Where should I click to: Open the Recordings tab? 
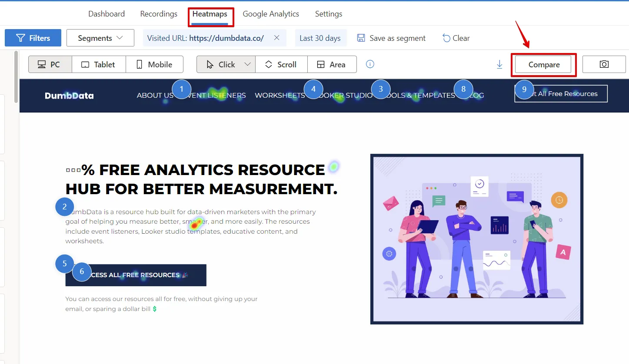click(159, 14)
